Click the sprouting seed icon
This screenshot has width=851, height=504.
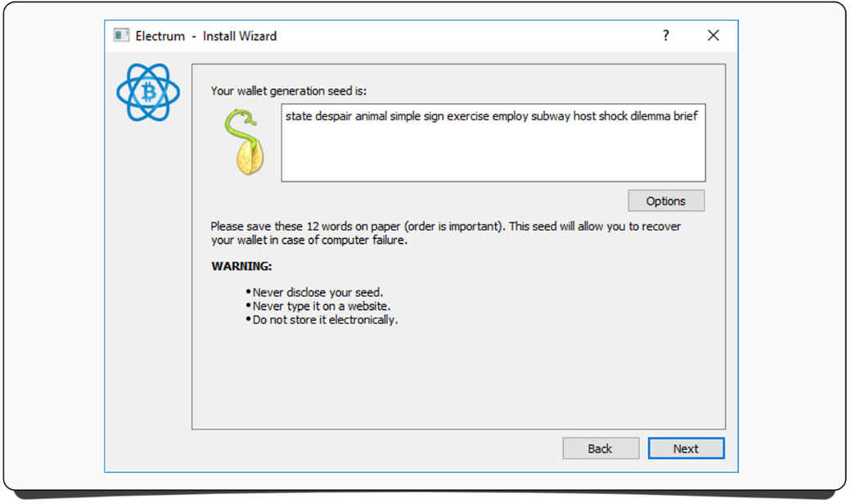(x=243, y=142)
